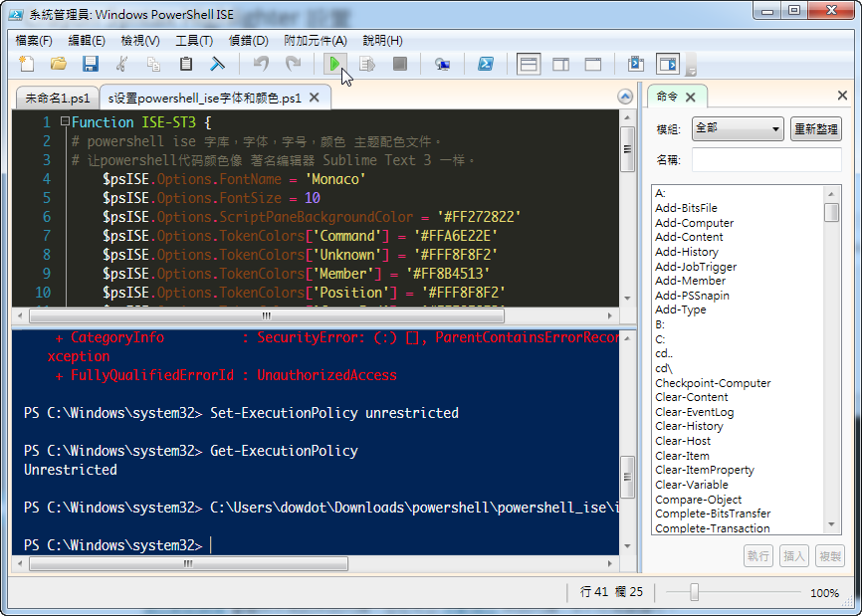The image size is (862, 616).
Task: Clear the console pane icon
Action: [x=218, y=64]
